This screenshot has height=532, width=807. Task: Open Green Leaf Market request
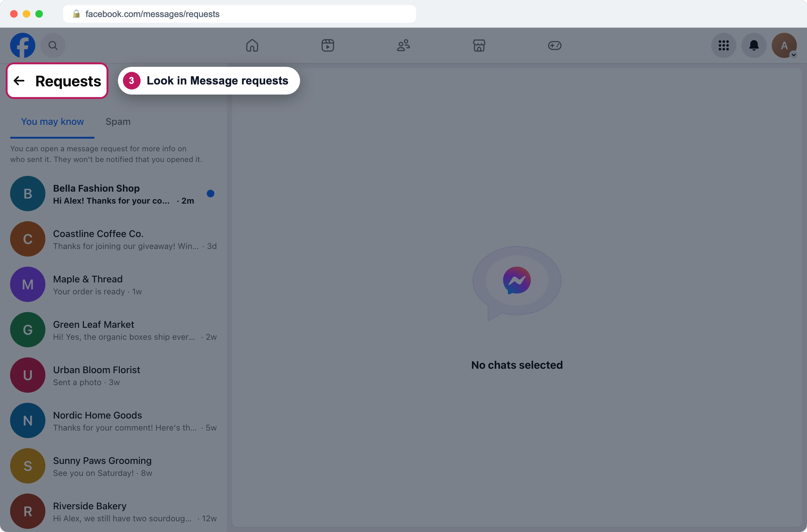[x=114, y=330]
